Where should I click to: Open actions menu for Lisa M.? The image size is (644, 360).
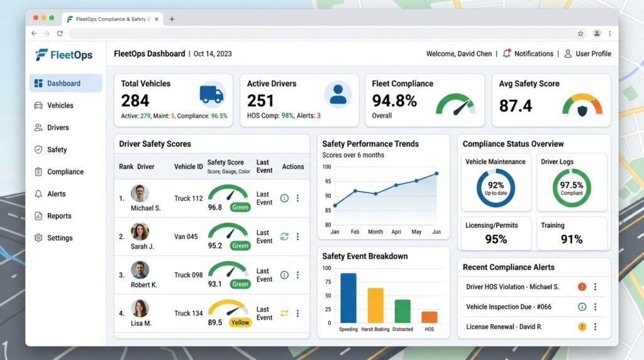(x=297, y=313)
